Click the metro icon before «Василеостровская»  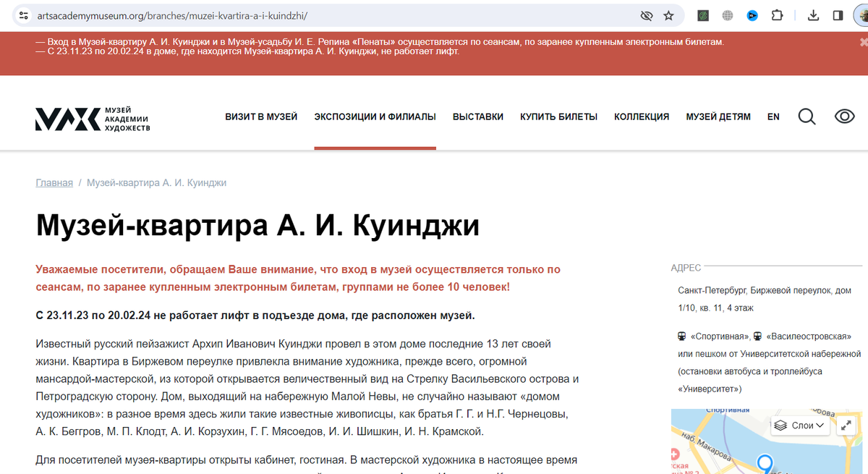tap(757, 337)
